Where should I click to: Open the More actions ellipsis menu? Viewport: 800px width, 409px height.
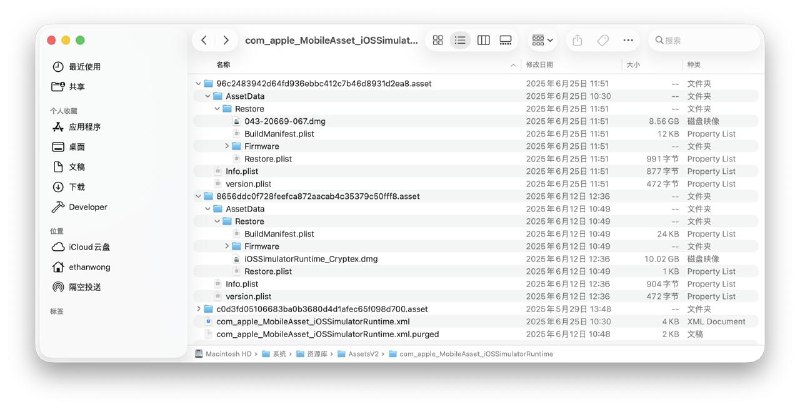coord(628,40)
